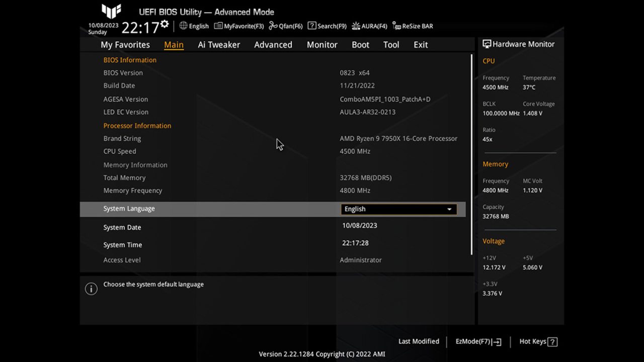Open the Boot tab

coord(360,45)
